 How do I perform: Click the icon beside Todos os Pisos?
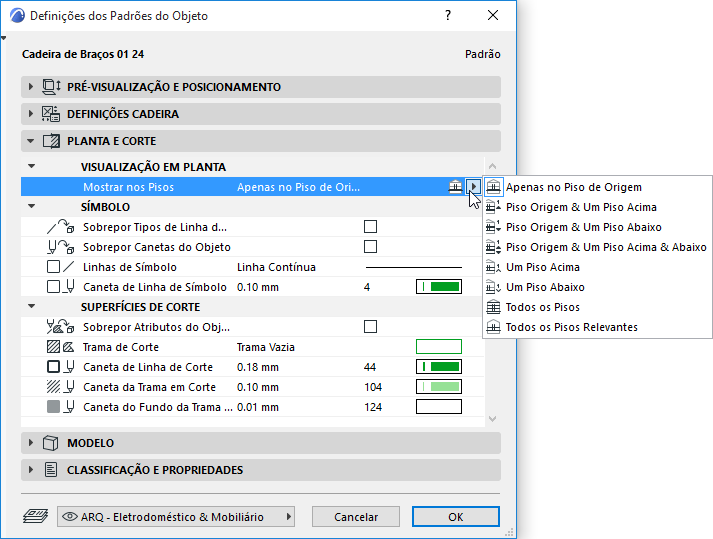493,307
